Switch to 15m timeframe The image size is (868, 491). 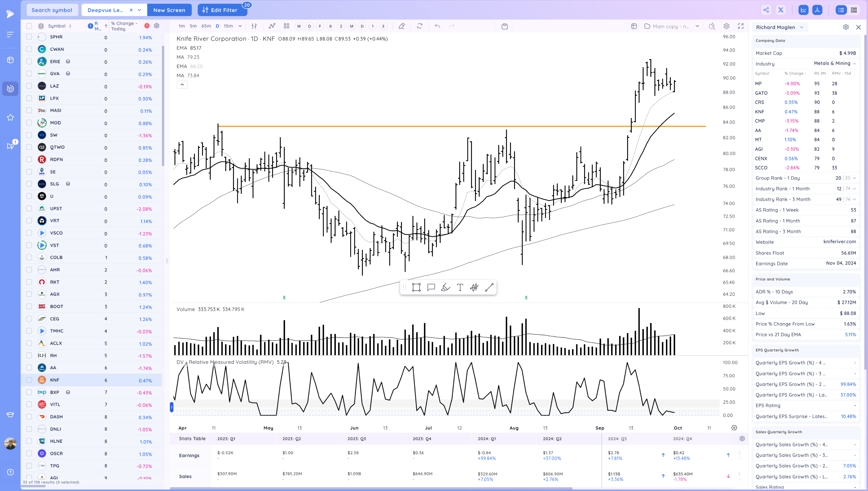tap(228, 26)
